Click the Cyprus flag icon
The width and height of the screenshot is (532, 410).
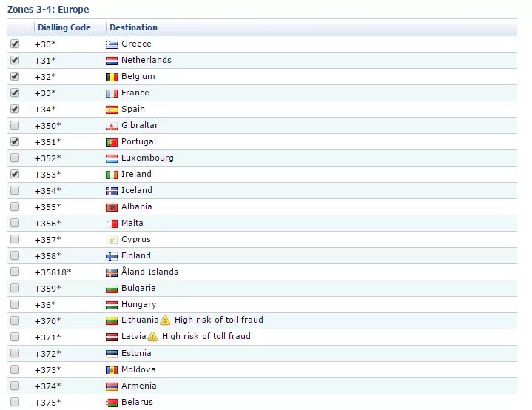point(112,240)
